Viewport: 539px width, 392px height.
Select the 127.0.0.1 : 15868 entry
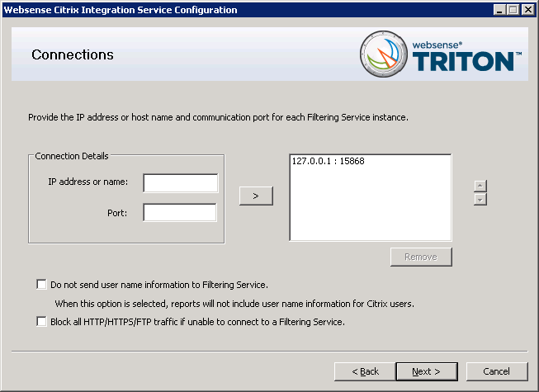[x=328, y=161]
